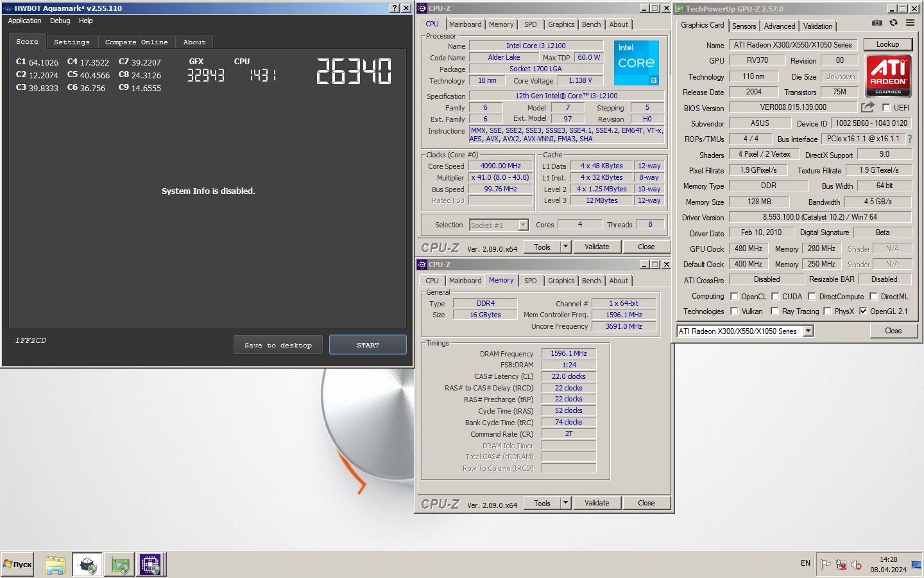Open the Validation tab in GPU-Z
Image resolution: width=924 pixels, height=578 pixels.
click(817, 26)
